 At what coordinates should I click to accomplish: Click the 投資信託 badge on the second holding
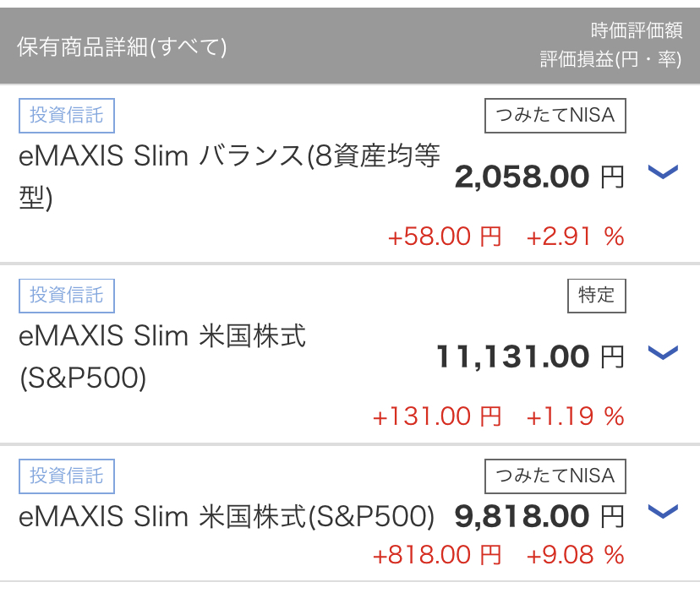[67, 296]
